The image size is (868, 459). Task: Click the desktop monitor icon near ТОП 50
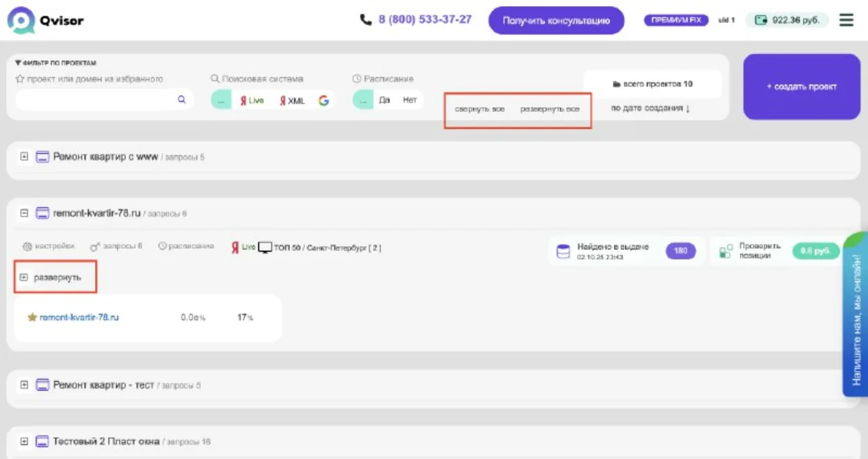click(x=265, y=247)
